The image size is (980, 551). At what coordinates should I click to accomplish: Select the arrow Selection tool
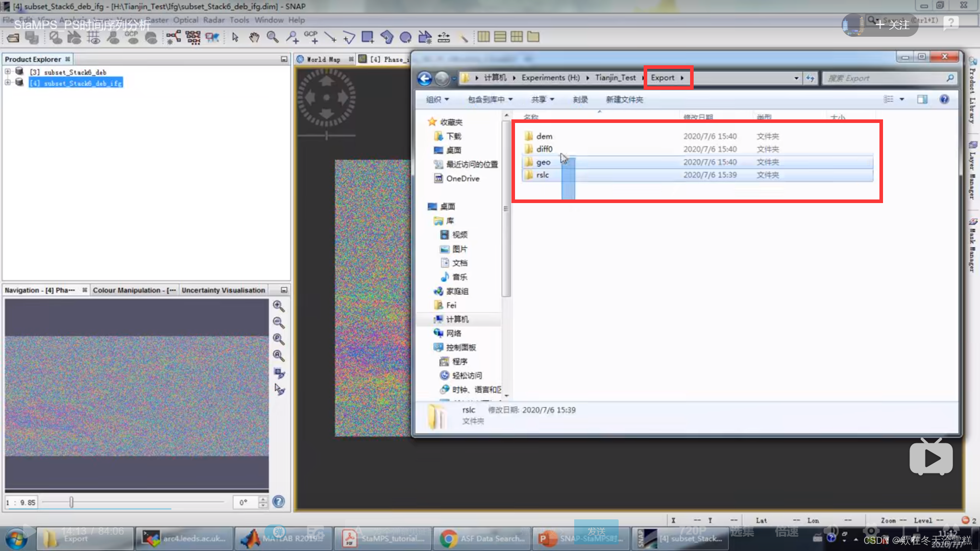pos(235,37)
